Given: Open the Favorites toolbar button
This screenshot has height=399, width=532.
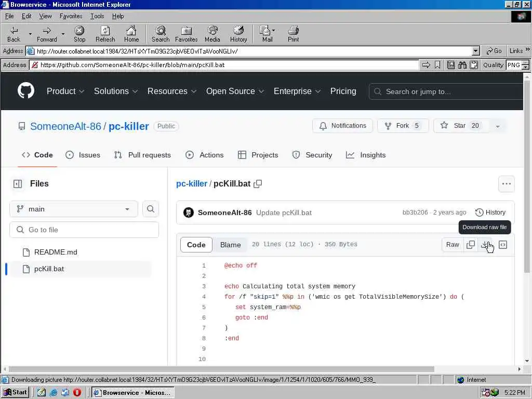Looking at the screenshot, I should point(187,34).
